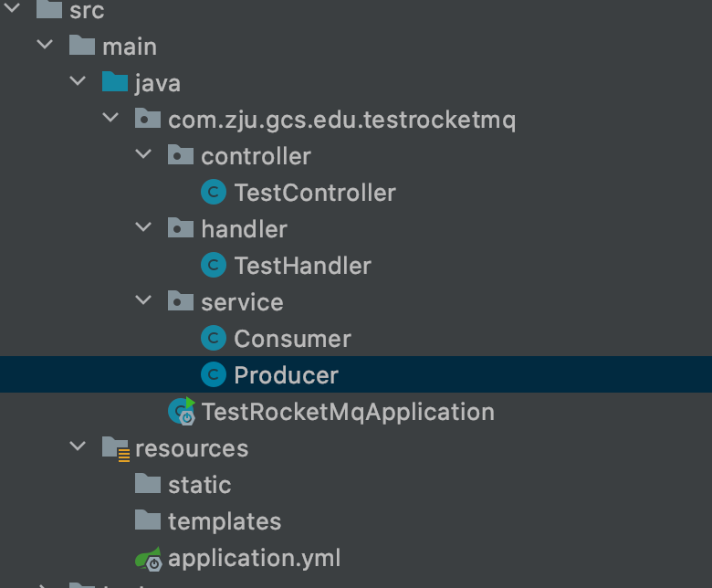Screen dimensions: 712x588
Task: Click the java source root folder icon
Action: coord(115,83)
